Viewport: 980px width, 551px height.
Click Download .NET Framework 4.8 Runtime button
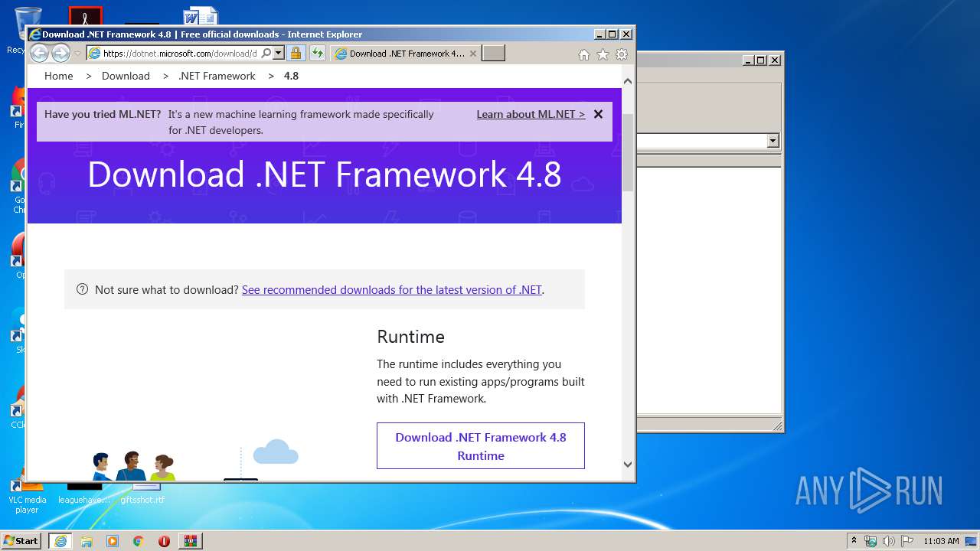(x=481, y=446)
